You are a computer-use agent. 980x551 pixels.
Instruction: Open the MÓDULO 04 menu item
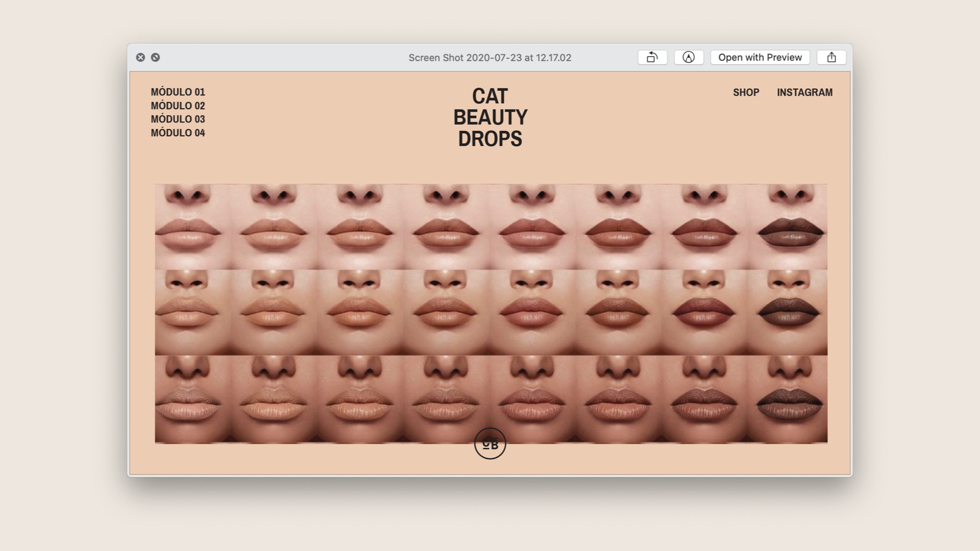pyautogui.click(x=178, y=133)
